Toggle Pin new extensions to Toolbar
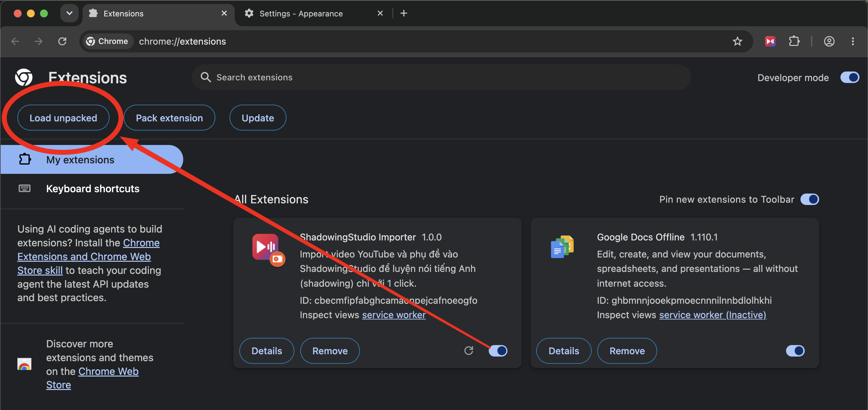This screenshot has width=868, height=410. click(x=809, y=199)
